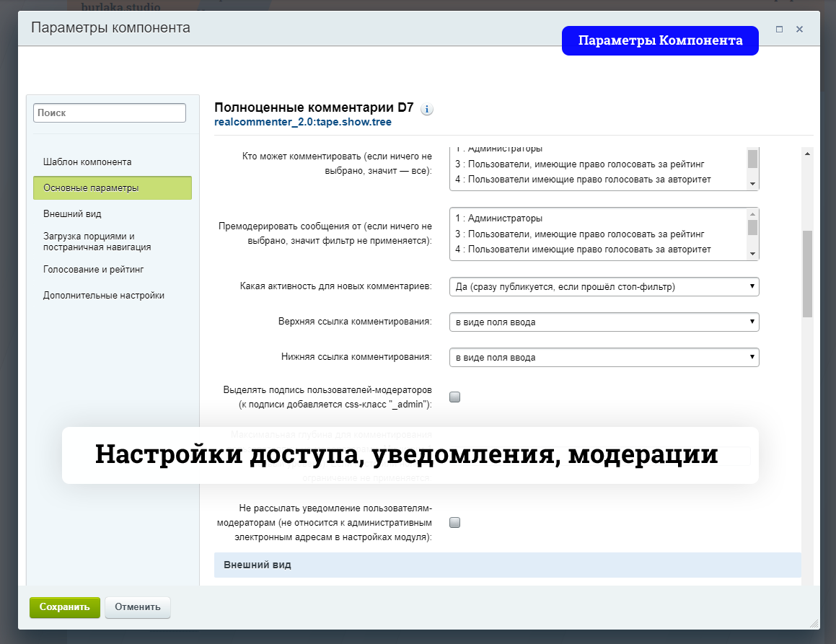Switch to 'Голосование и рейтинг' section

[x=94, y=270]
